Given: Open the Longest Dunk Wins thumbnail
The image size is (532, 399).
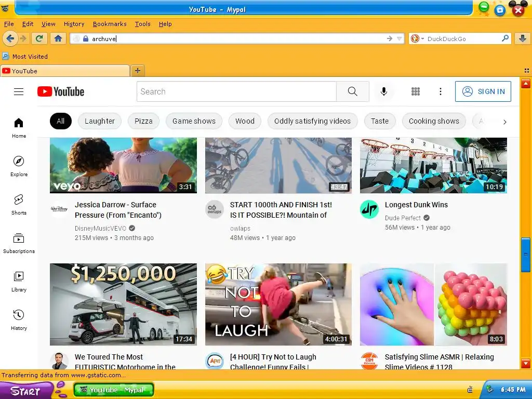Looking at the screenshot, I should click(x=433, y=165).
